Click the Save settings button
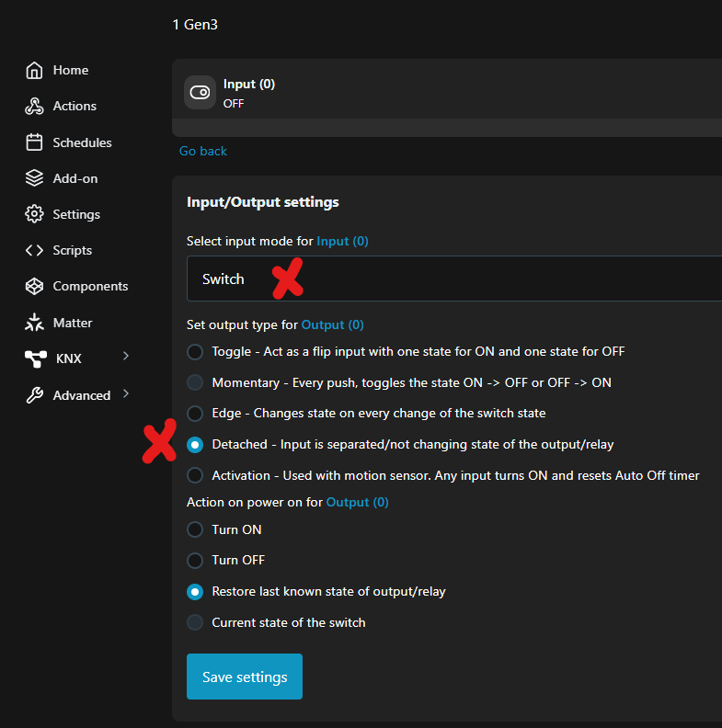This screenshot has width=722, height=728. pyautogui.click(x=245, y=677)
